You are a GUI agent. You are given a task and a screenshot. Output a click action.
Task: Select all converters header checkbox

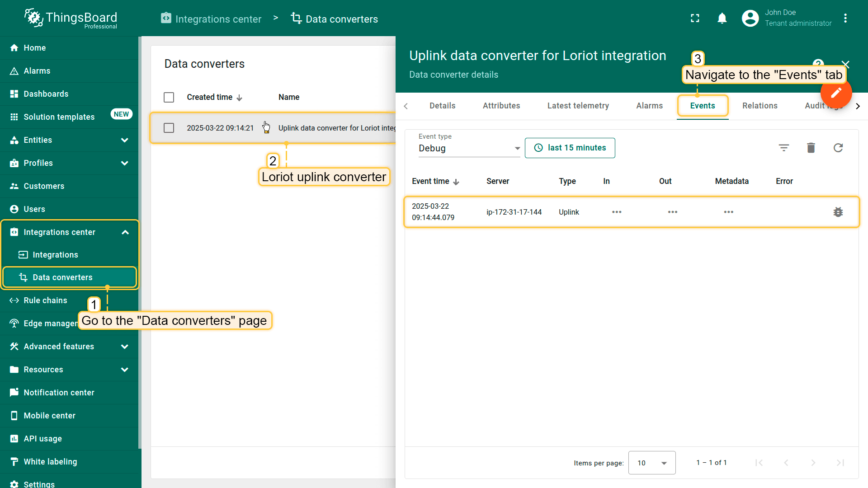[x=169, y=97]
